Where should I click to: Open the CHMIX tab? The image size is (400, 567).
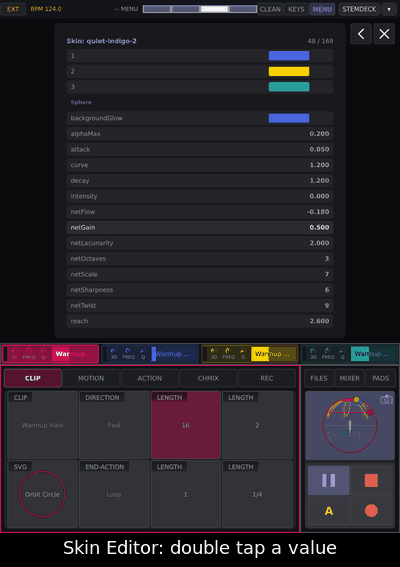tap(208, 378)
